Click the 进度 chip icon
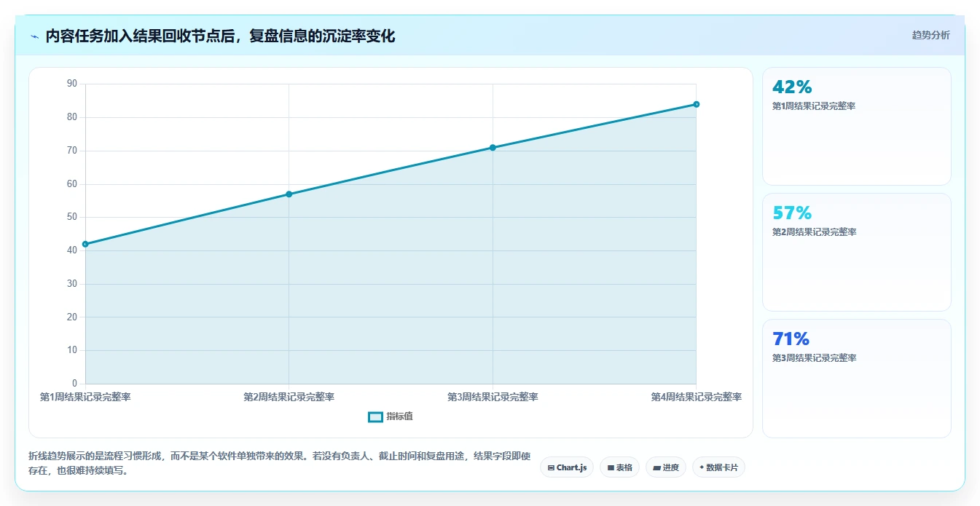980x506 pixels. [656, 467]
